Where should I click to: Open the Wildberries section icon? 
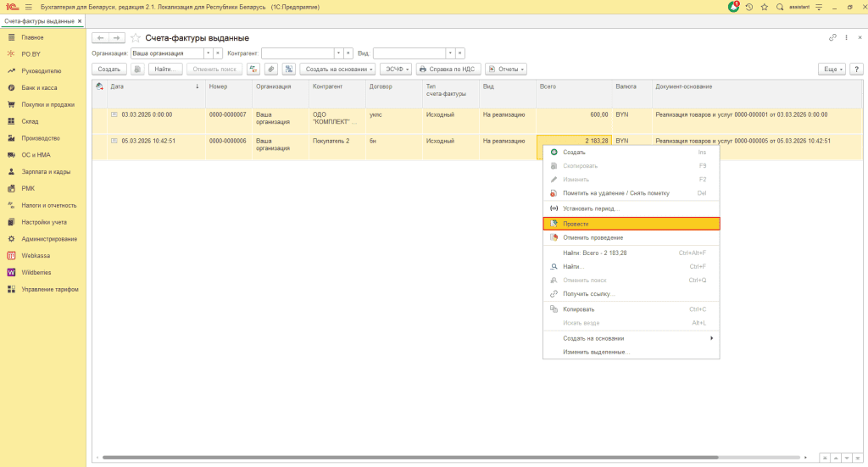tap(11, 272)
